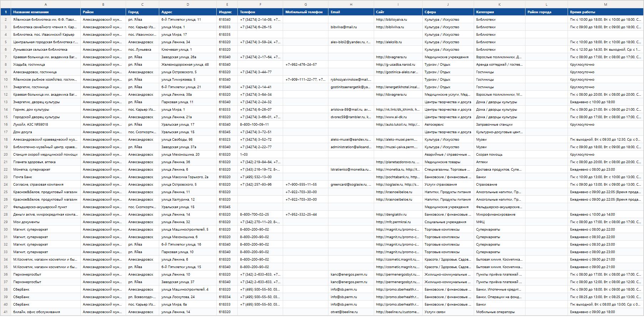644x322 pixels.
Task: Select row 20 by its row number
Action: (6, 155)
